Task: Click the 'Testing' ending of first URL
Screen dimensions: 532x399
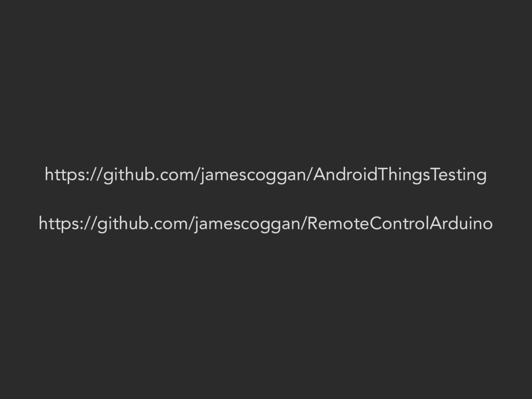Action: click(459, 175)
